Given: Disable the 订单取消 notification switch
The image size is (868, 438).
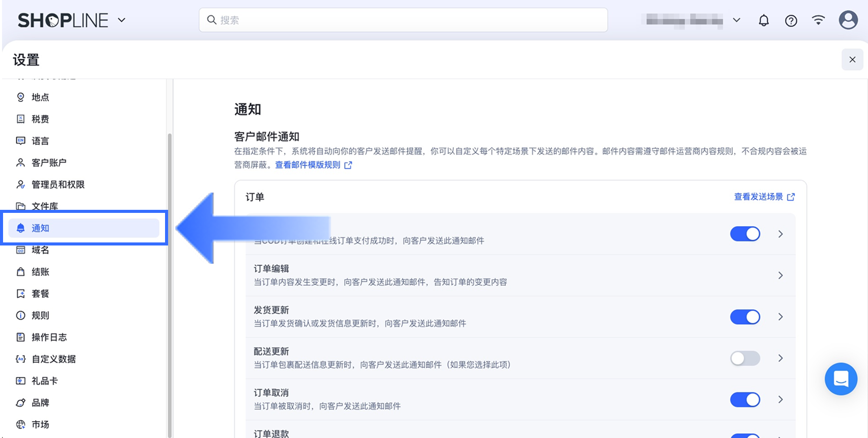Looking at the screenshot, I should click(x=745, y=399).
